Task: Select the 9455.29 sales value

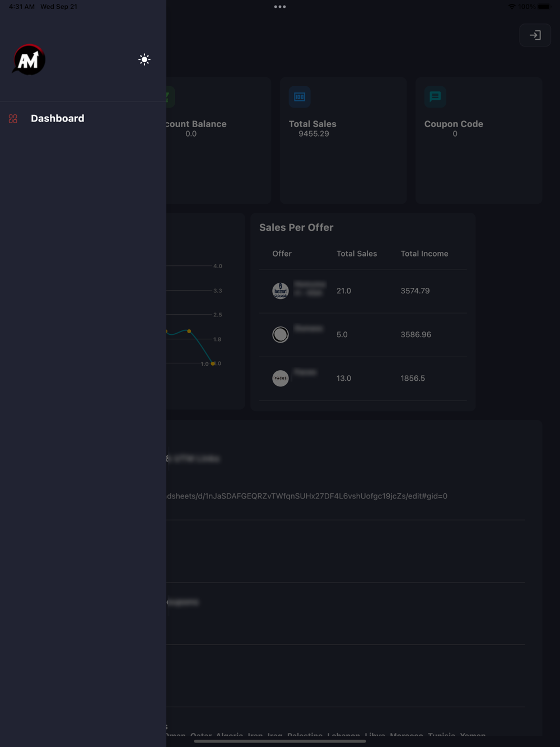Action: click(x=314, y=134)
